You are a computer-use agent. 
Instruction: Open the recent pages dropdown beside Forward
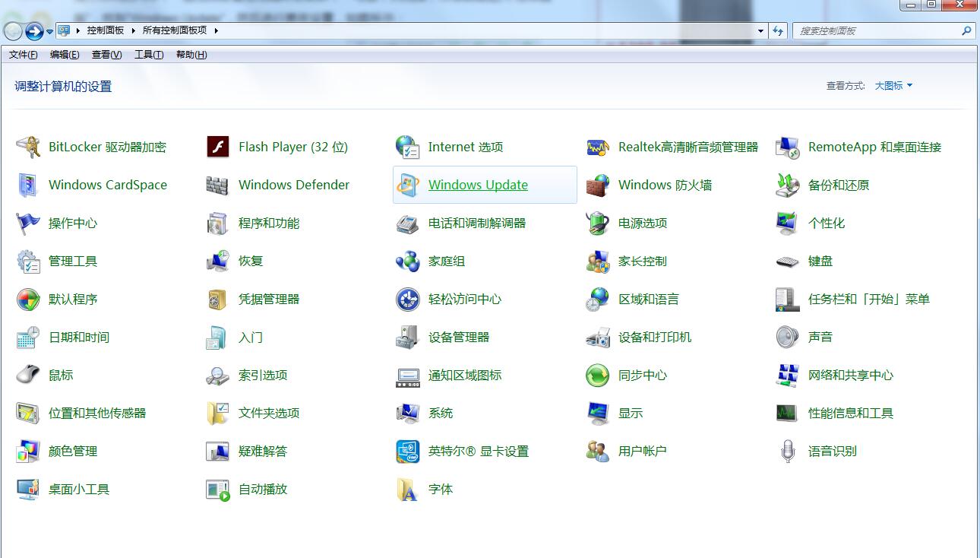tap(49, 31)
